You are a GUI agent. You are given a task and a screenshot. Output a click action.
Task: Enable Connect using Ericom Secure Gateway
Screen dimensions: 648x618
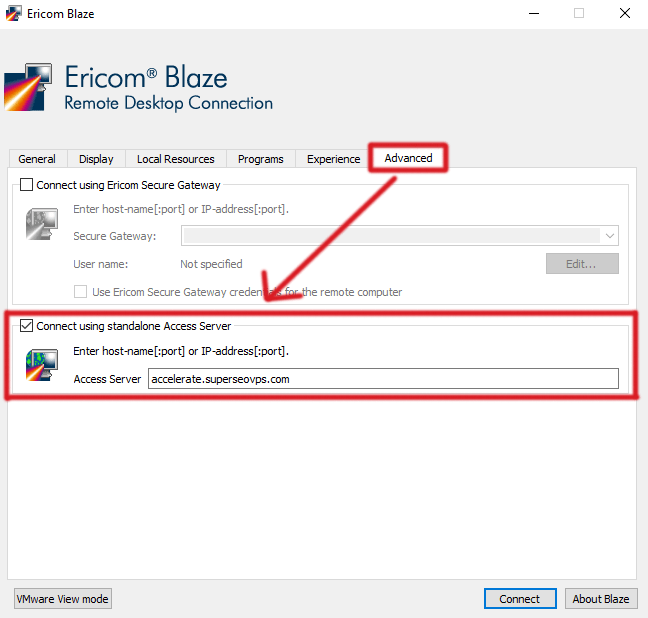click(26, 185)
